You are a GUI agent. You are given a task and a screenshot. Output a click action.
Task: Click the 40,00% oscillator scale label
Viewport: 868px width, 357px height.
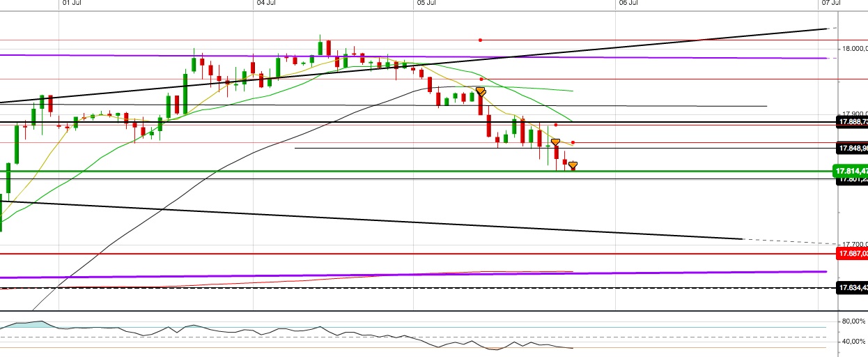[x=853, y=342]
